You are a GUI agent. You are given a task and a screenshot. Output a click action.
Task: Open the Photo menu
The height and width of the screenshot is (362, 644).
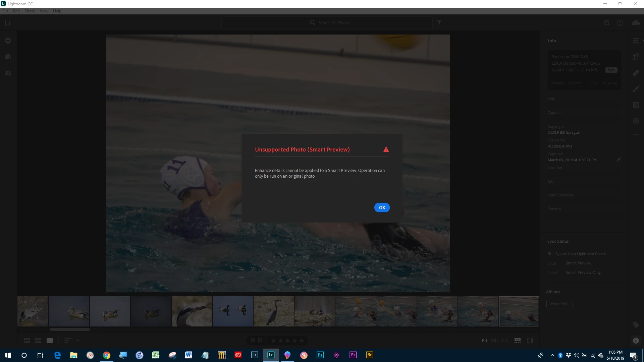click(x=30, y=11)
